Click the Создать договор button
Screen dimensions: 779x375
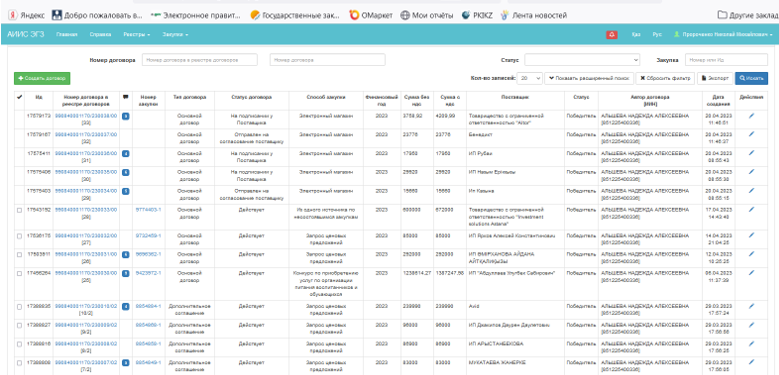click(x=42, y=78)
